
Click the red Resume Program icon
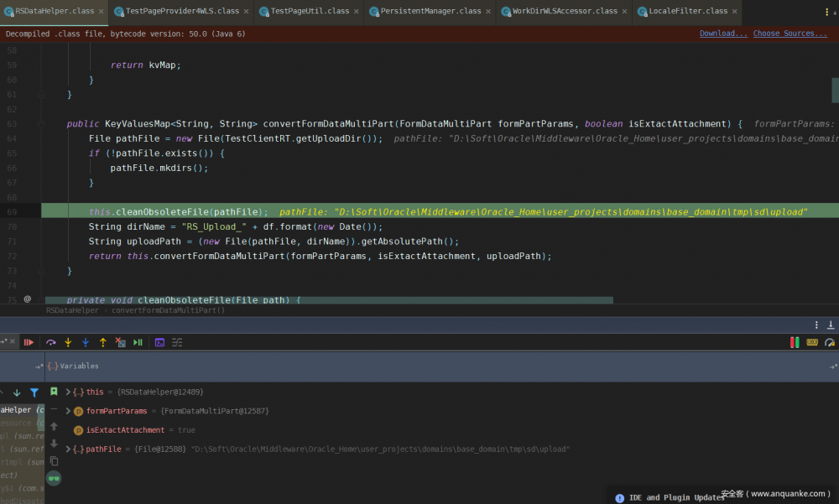point(29,342)
